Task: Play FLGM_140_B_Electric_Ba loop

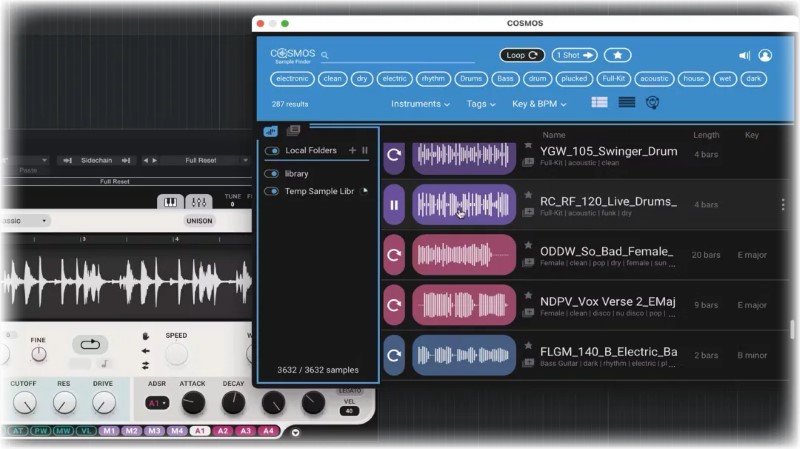Action: point(394,355)
